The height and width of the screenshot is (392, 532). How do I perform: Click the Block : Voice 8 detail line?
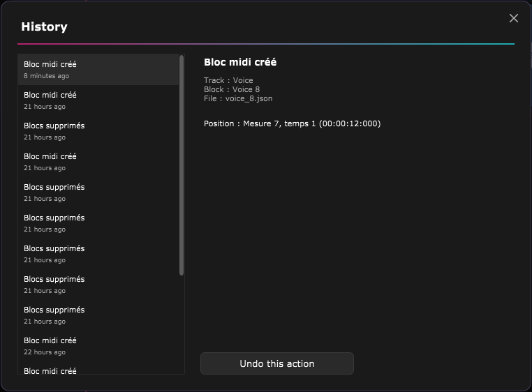(x=232, y=89)
